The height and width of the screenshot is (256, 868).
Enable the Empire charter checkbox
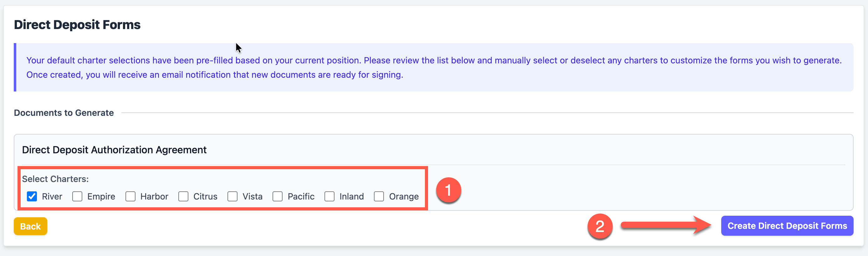click(77, 196)
